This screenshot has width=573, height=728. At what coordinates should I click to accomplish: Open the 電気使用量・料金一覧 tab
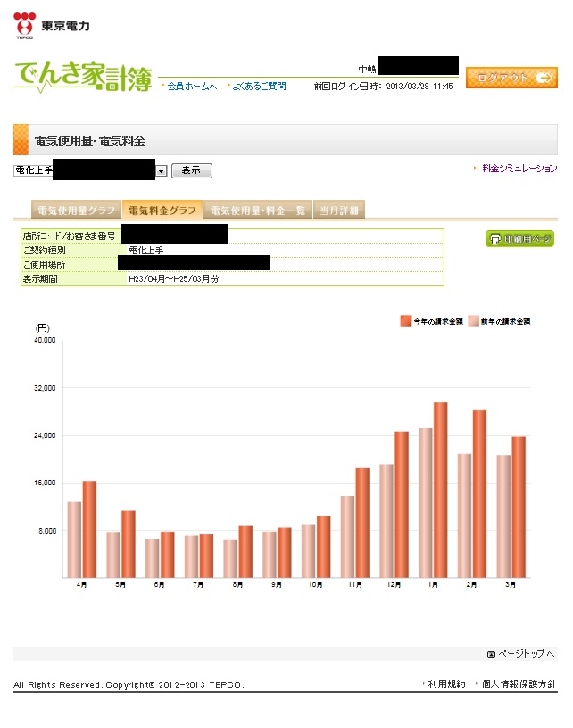pyautogui.click(x=258, y=211)
